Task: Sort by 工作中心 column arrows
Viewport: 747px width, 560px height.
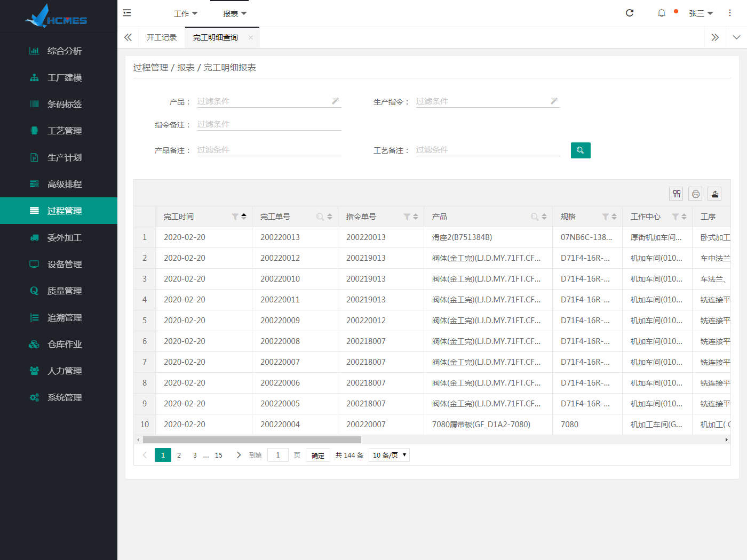Action: (684, 217)
